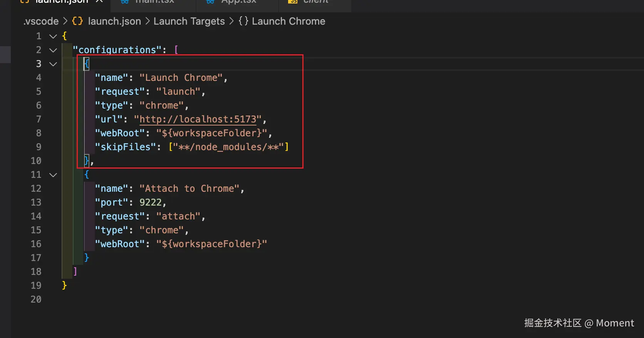The height and width of the screenshot is (338, 644).
Task: Click "${workspaceFolder}" value on line 16
Action: [211, 244]
